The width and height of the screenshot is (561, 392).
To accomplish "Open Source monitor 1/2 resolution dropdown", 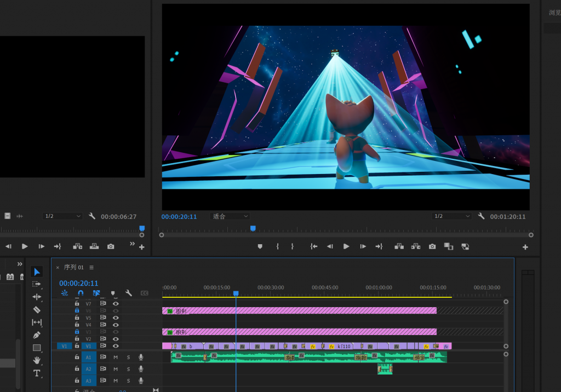I will point(62,216).
